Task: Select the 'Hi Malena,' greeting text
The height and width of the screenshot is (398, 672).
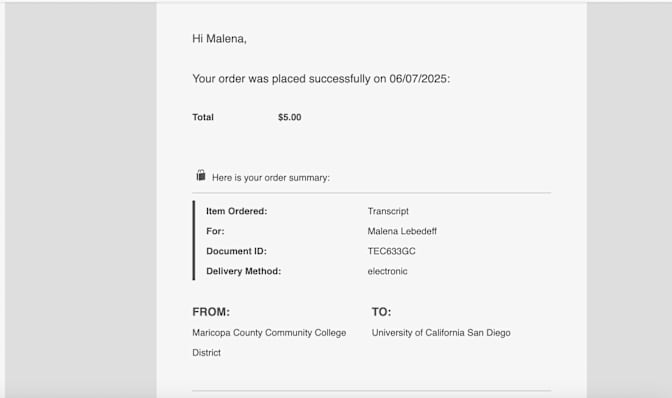Action: [219, 39]
